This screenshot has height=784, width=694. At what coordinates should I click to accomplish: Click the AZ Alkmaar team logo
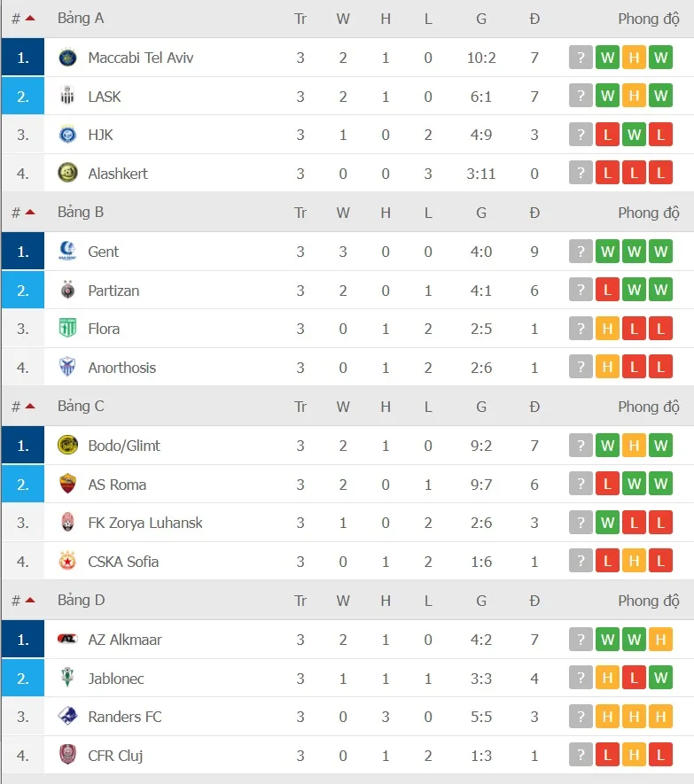pos(67,640)
